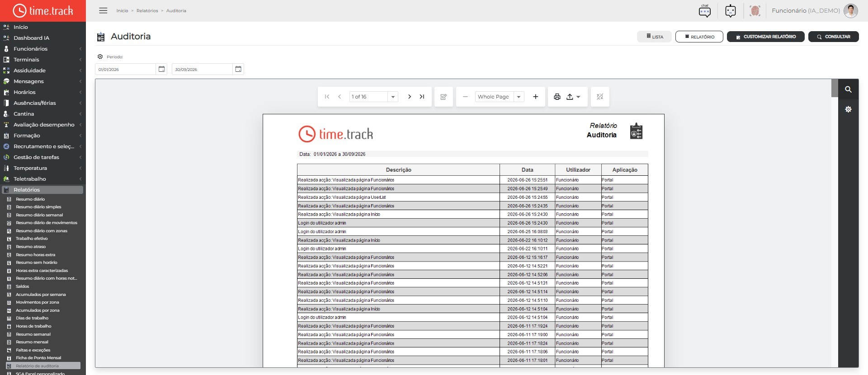Open the page number dropdown
Viewport: 868px width, 375px height.
(x=393, y=97)
